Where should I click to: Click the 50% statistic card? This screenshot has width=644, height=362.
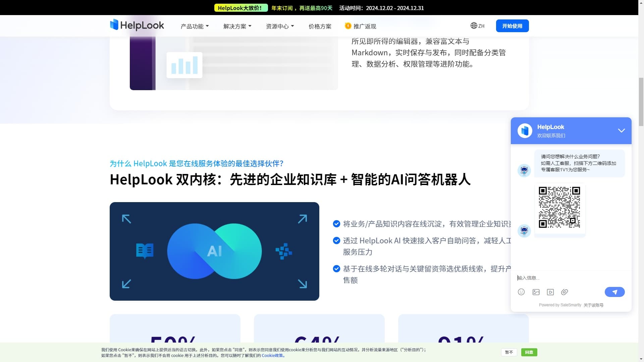(x=175, y=328)
